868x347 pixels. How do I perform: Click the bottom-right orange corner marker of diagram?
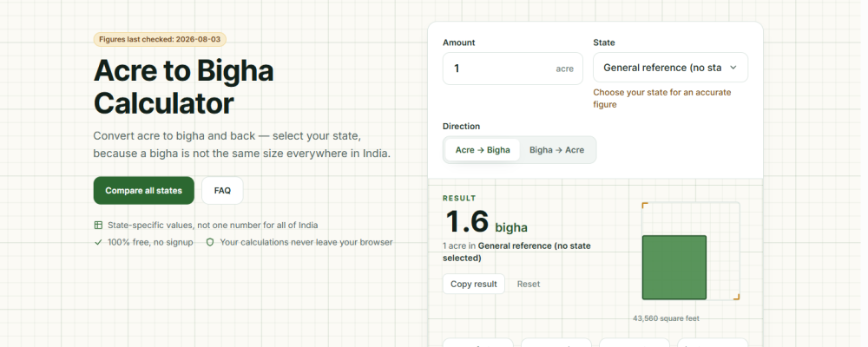pyautogui.click(x=737, y=298)
